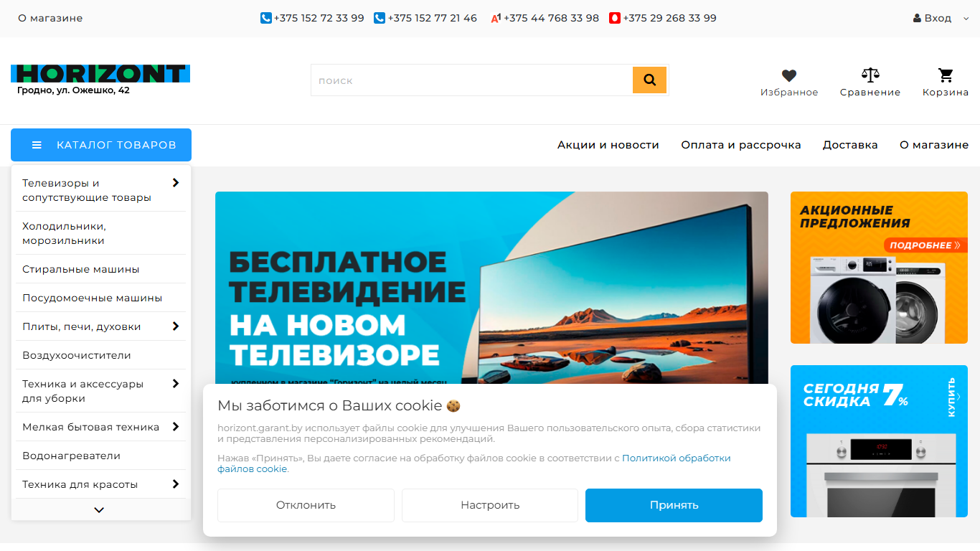This screenshot has height=551, width=980.
Task: Focus the поиск search field
Action: 471,80
